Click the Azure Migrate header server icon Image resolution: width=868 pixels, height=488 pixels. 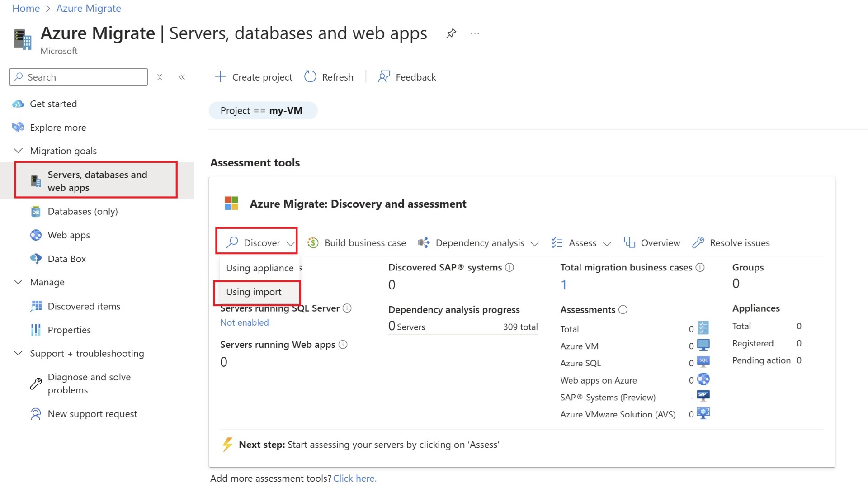tap(23, 39)
